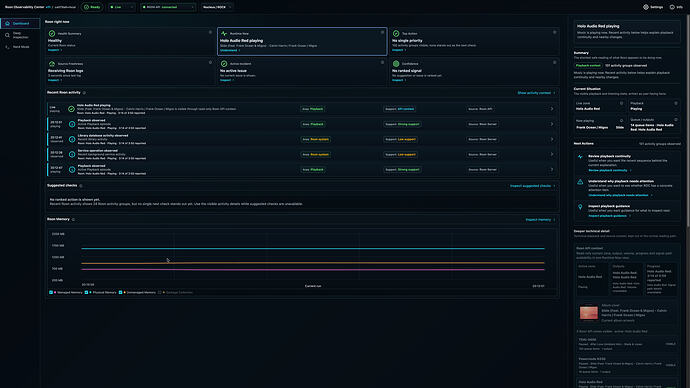Open Review playback continuity link

[609, 170]
